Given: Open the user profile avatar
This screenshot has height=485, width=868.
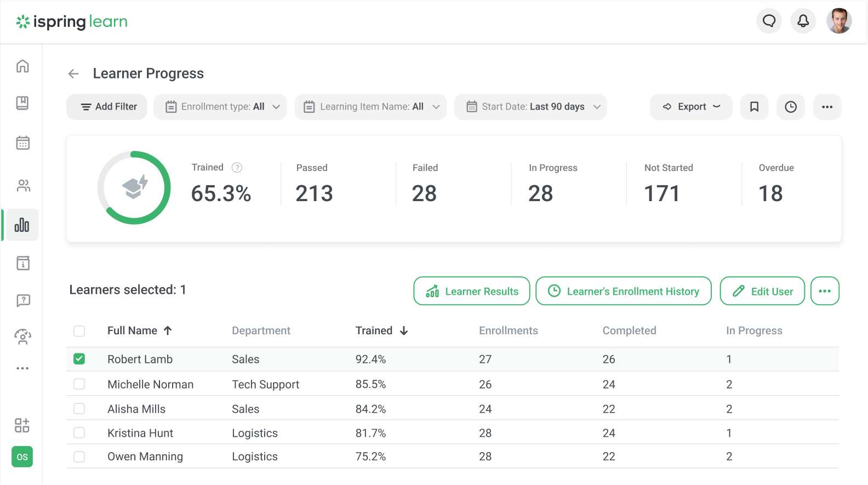Looking at the screenshot, I should 838,21.
